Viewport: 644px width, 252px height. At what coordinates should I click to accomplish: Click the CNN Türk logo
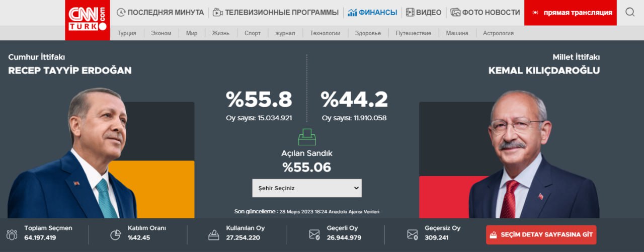[87, 20]
